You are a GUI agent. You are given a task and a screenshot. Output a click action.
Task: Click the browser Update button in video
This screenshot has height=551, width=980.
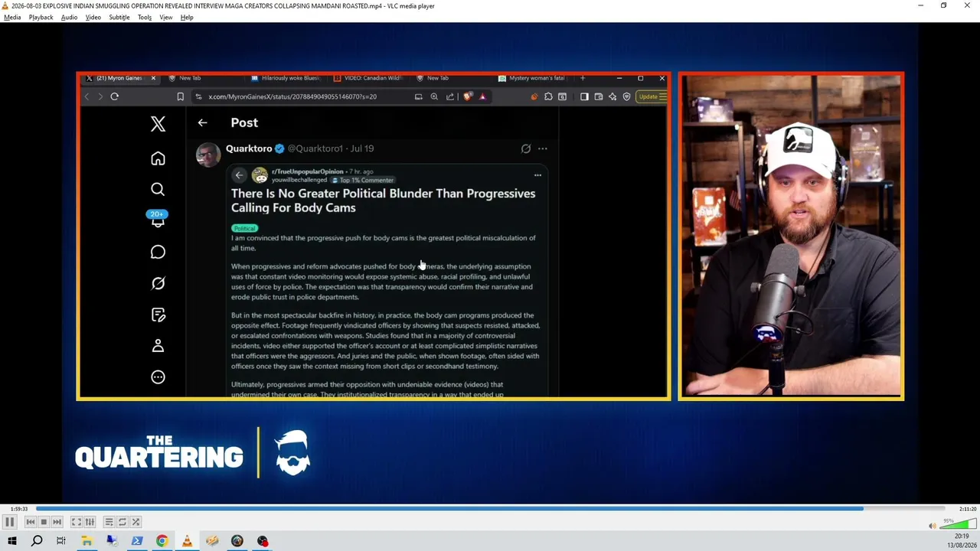(x=652, y=96)
